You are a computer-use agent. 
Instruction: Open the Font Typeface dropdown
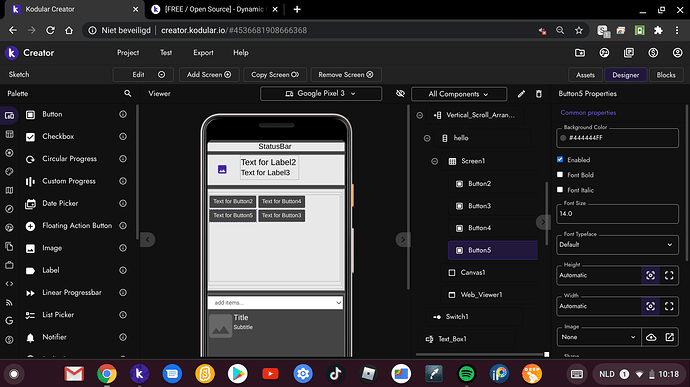coord(617,245)
